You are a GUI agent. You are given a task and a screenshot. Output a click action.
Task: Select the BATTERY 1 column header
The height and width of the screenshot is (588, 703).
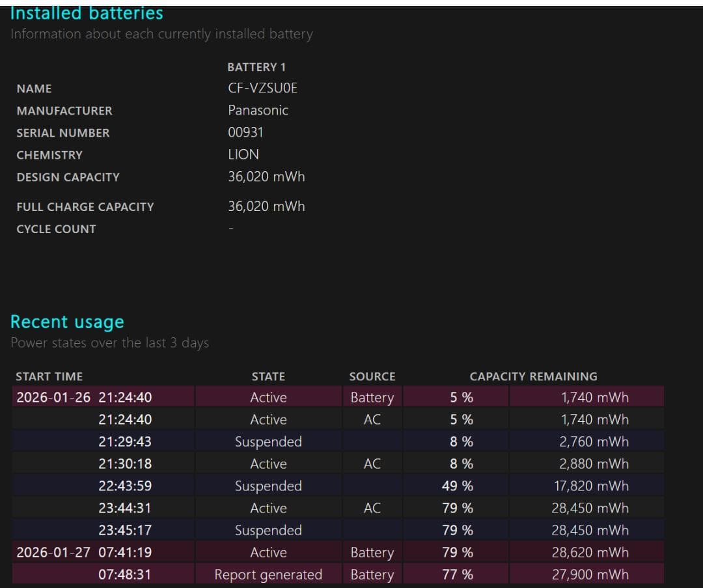pos(256,67)
